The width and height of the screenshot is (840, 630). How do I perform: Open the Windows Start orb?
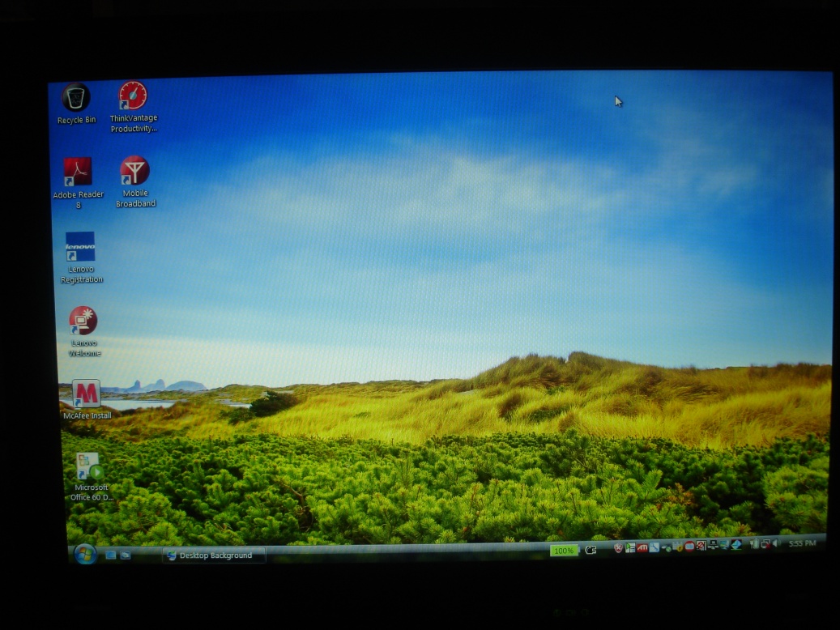[x=85, y=554]
